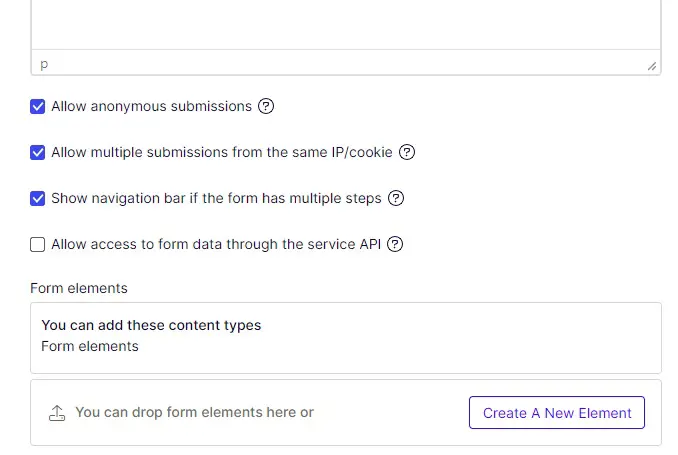
Task: Click 'Allow access to form data' label text
Action: click(x=216, y=244)
